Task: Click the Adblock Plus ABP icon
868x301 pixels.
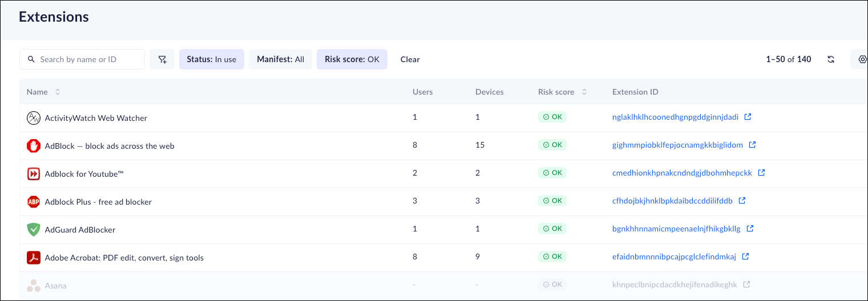Action: pyautogui.click(x=34, y=202)
